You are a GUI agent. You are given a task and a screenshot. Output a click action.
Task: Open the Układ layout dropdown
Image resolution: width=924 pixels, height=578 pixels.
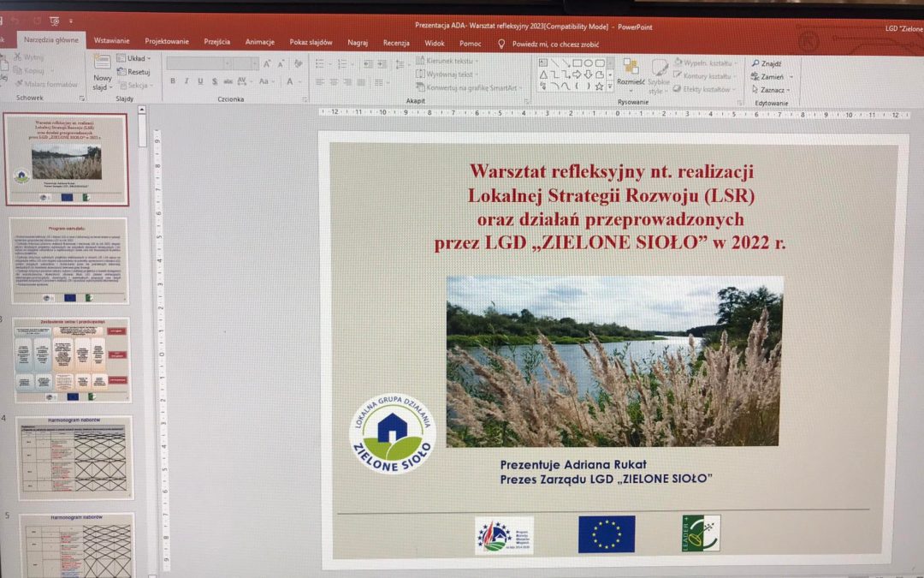(x=133, y=58)
